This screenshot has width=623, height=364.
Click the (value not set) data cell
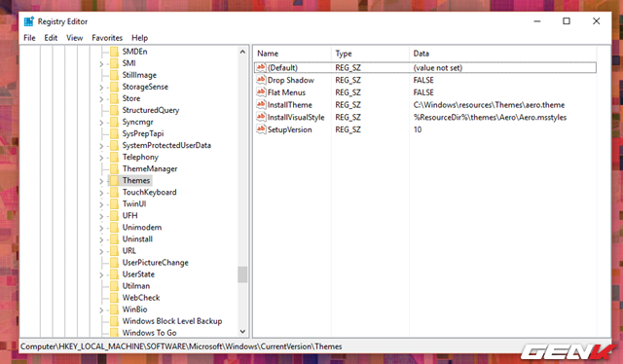click(x=438, y=67)
